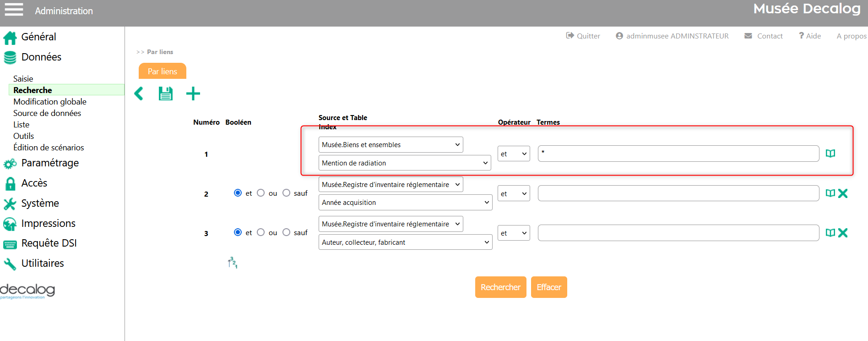Go to 'Modification globale' in sidebar

click(50, 102)
